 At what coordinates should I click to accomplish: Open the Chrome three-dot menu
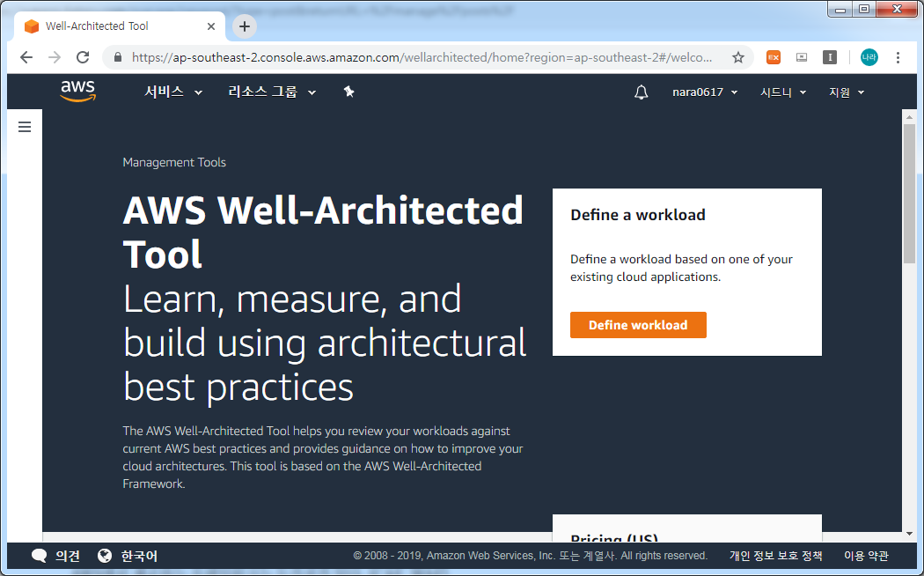pos(898,57)
